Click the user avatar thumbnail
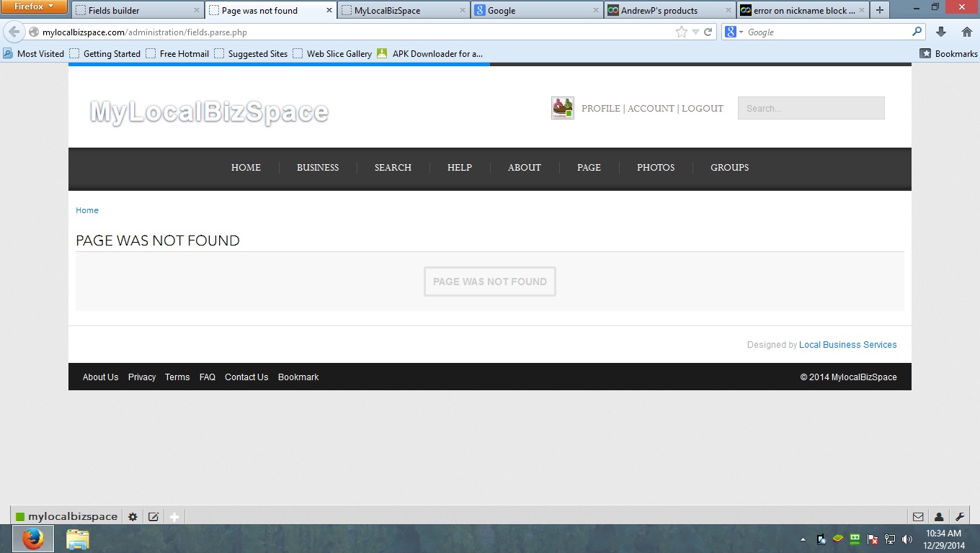Screen dimensions: 980x553 coord(562,108)
